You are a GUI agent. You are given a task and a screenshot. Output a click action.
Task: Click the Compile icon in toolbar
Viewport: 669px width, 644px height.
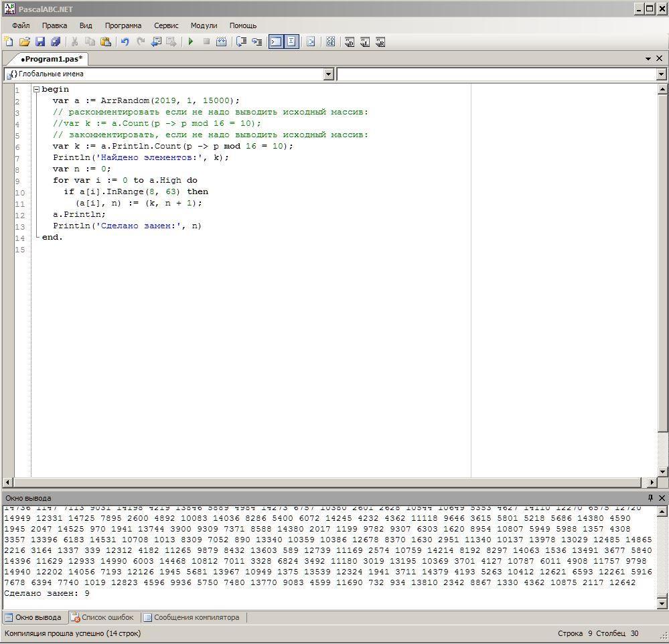point(222,42)
